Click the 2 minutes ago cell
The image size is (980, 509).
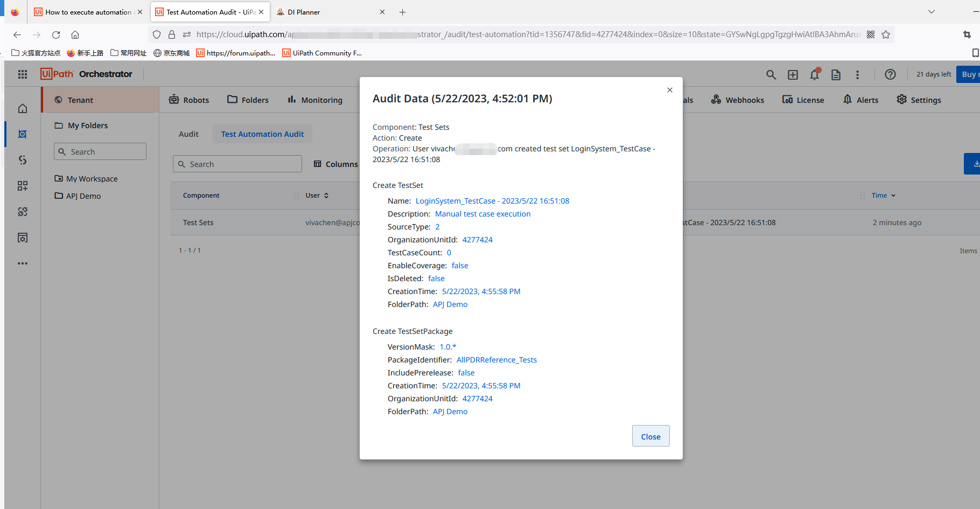897,222
